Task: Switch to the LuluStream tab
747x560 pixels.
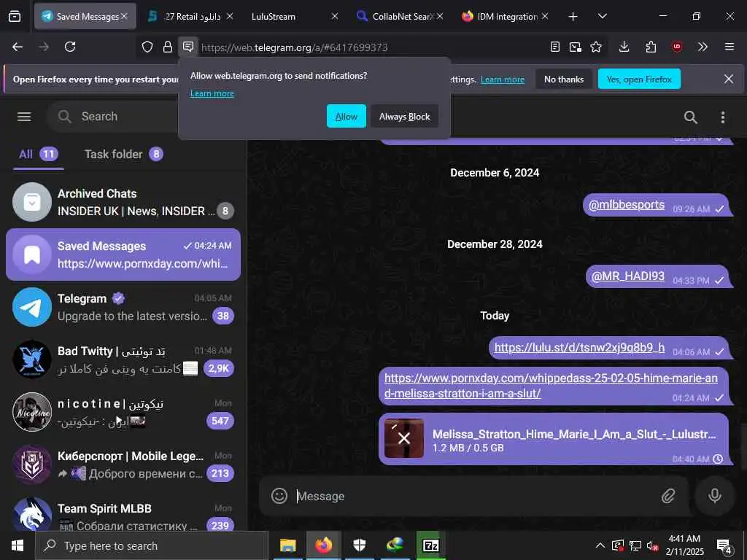Action: click(295, 16)
